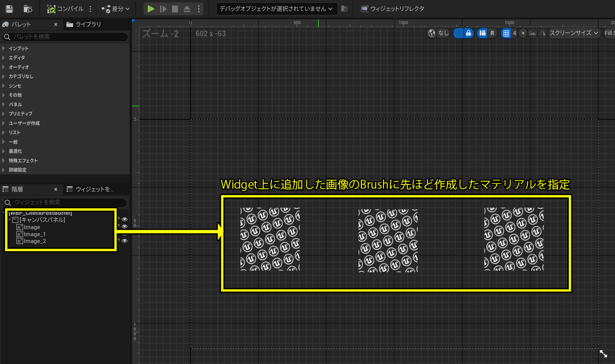This screenshot has width=615, height=364.
Task: Open the ウィジェットリフレクタ (Widget Reflector)
Action: pos(392,9)
